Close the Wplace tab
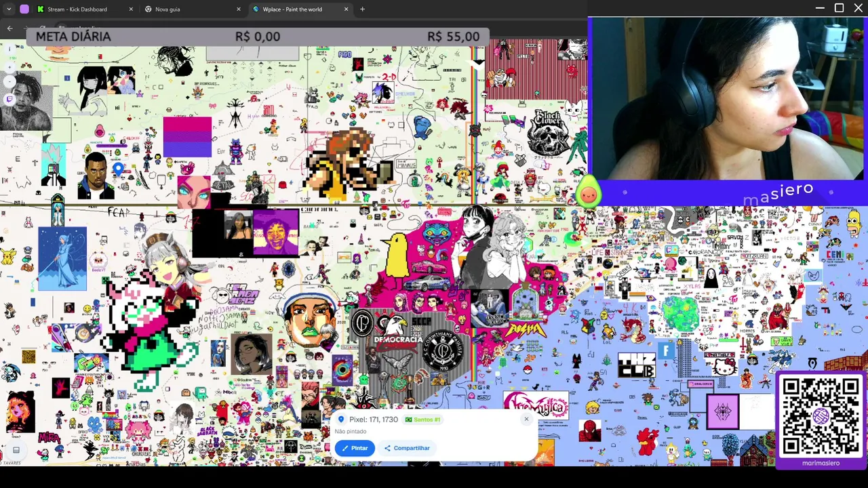Viewport: 868px width, 488px height. point(347,9)
